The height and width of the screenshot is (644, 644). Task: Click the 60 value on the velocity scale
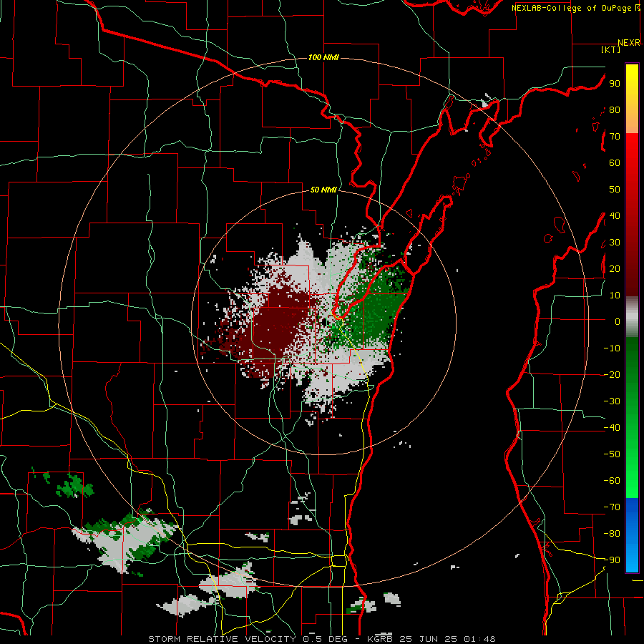(615, 163)
